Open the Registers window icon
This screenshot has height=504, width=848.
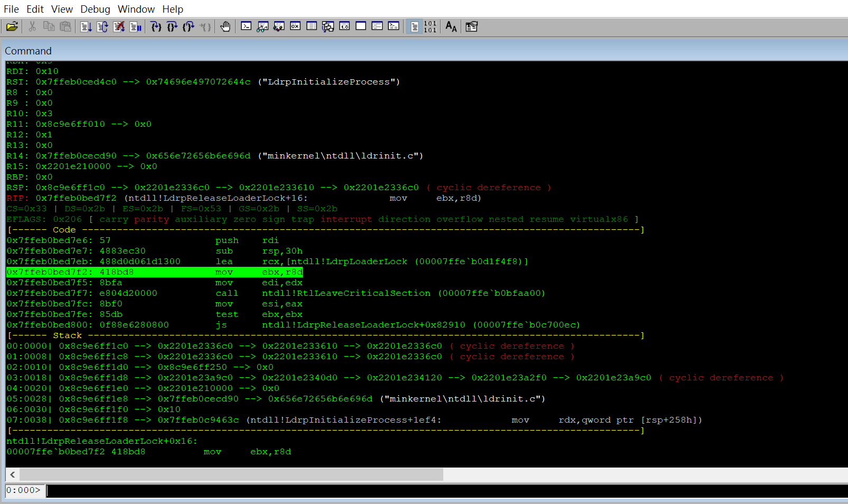pos(295,26)
